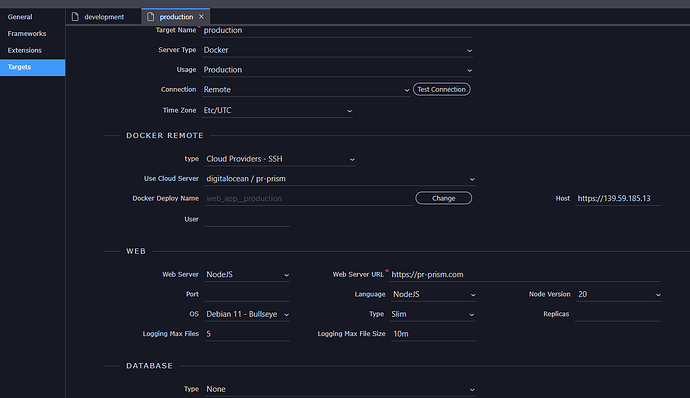Open Extensions settings section
This screenshot has width=690, height=398.
coord(33,50)
